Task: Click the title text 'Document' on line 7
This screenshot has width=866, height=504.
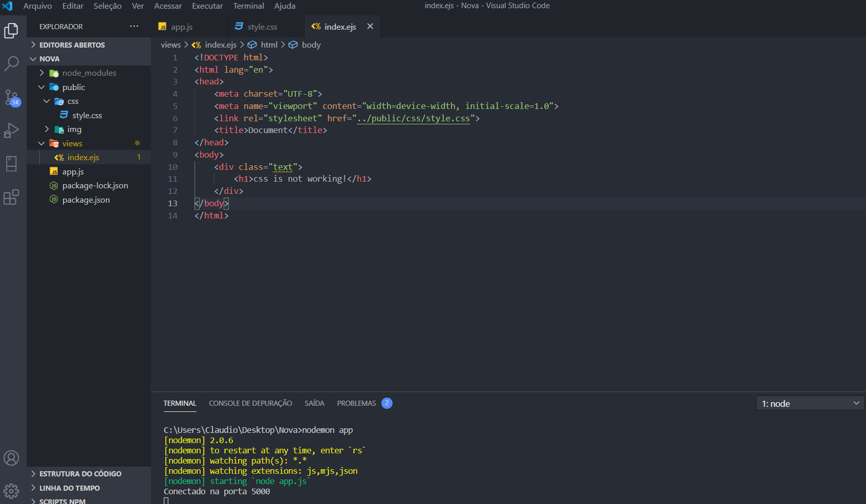Action: [x=268, y=130]
